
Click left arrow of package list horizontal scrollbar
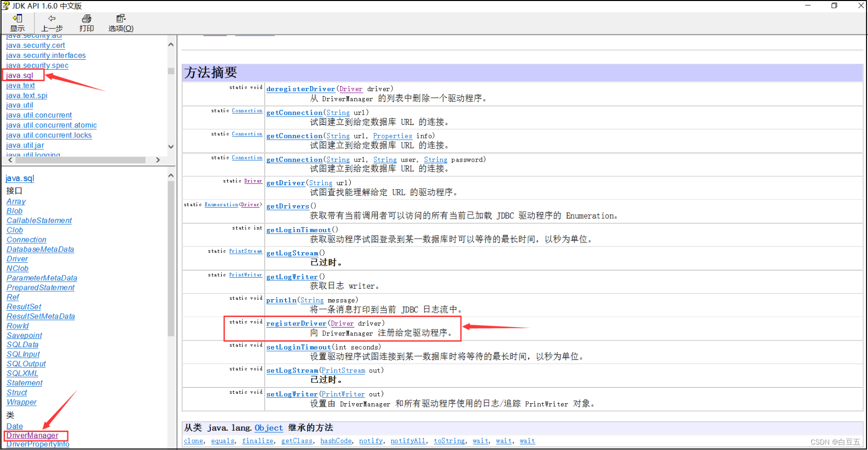[x=10, y=160]
